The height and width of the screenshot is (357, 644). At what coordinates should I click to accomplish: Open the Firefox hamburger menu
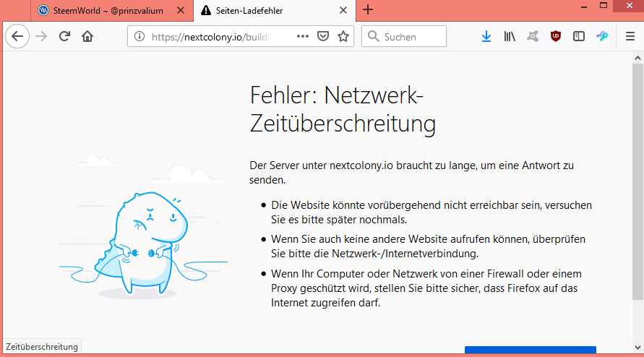[x=630, y=36]
